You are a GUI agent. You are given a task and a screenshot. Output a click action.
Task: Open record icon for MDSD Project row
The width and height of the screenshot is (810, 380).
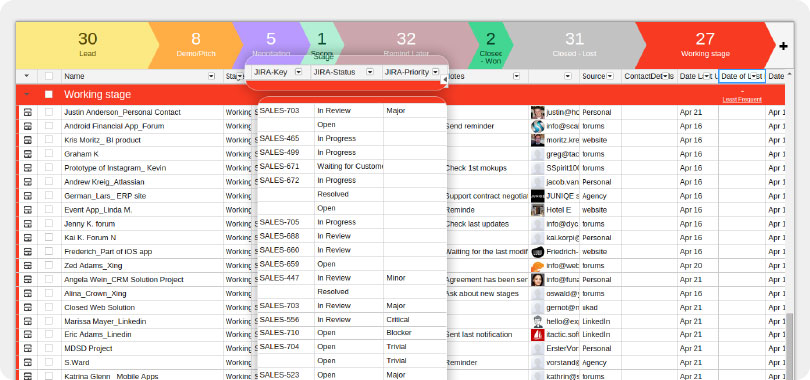28,349
